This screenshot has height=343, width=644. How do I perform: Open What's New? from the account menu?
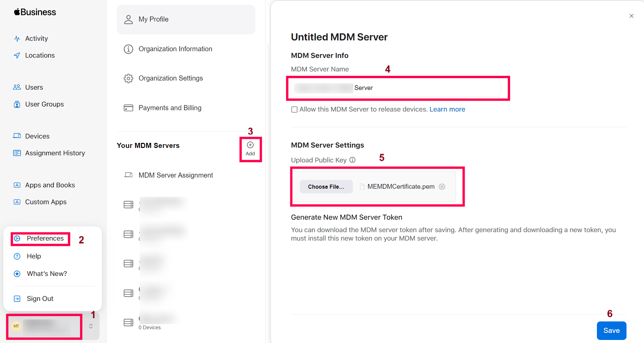(47, 274)
